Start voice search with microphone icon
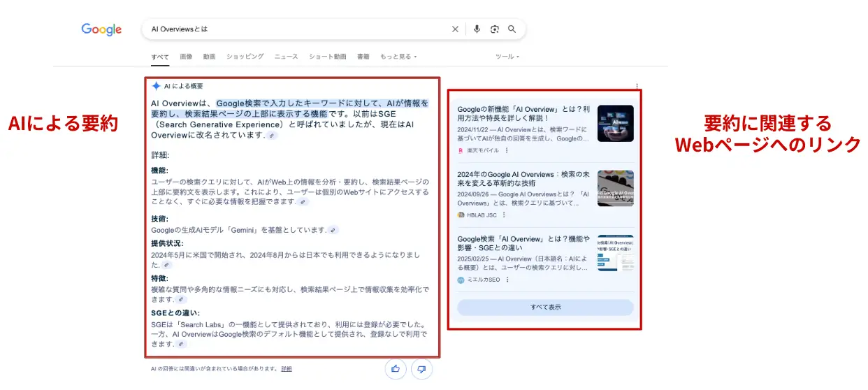This screenshot has height=390, width=868. point(477,29)
